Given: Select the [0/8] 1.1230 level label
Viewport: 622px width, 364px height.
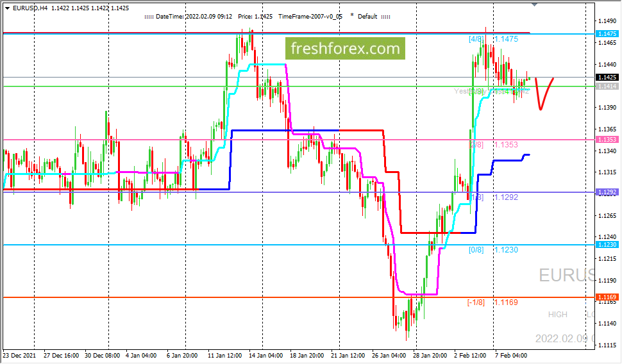Looking at the screenshot, I should point(493,250).
